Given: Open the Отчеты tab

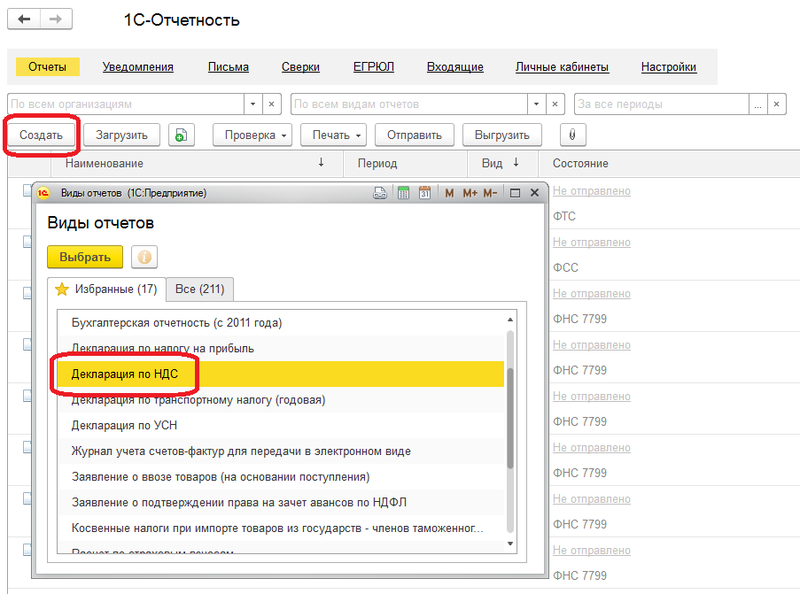Looking at the screenshot, I should pyautogui.click(x=47, y=67).
